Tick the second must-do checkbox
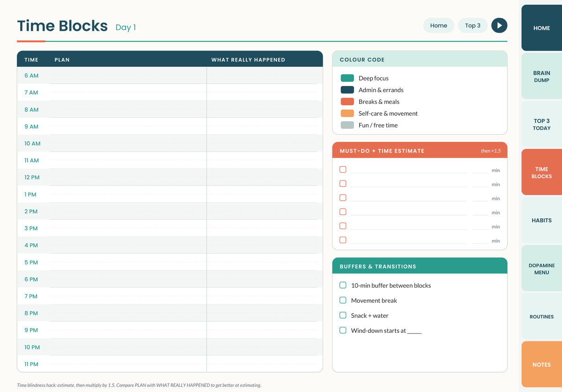 (343, 183)
